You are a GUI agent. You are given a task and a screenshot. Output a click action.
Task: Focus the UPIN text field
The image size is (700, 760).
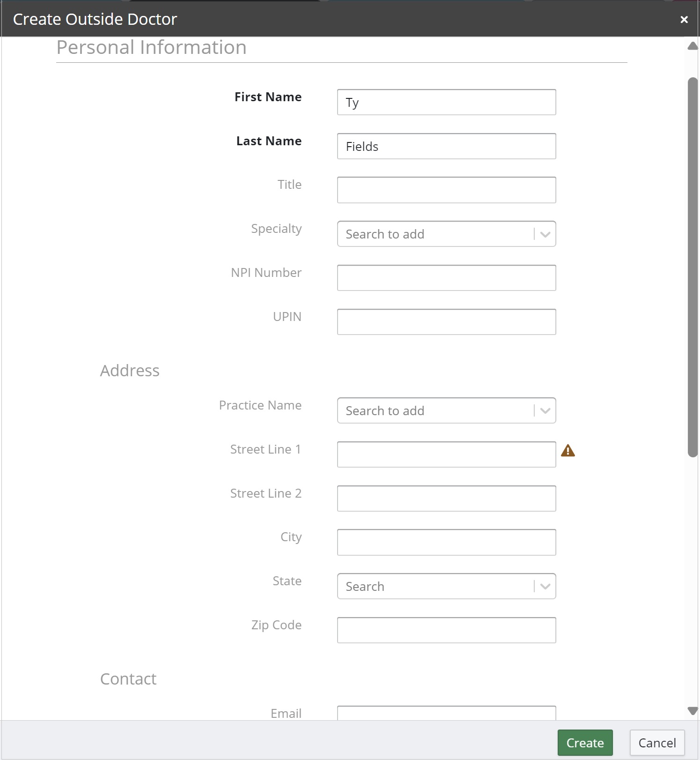click(x=446, y=322)
